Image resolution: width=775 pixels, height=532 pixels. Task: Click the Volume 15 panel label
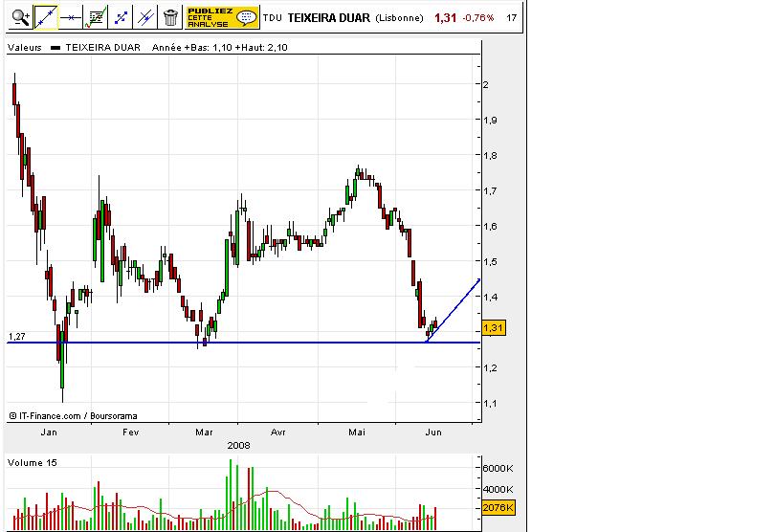point(33,463)
